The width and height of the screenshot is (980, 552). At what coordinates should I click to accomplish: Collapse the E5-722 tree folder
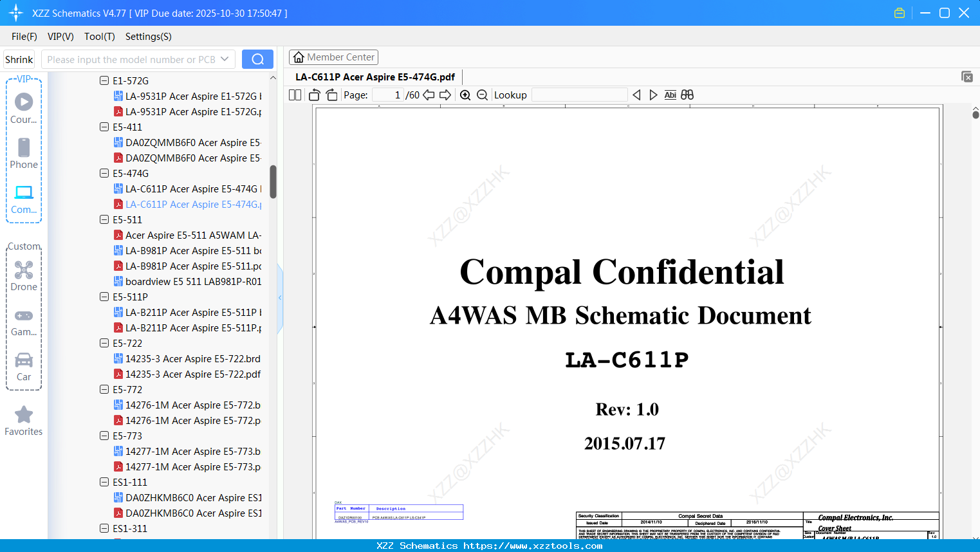point(104,343)
